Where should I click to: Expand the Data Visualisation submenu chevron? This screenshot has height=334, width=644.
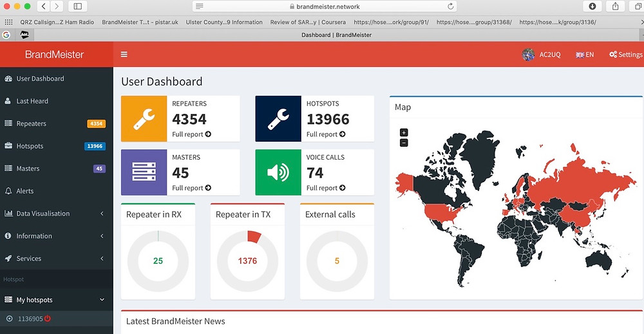click(x=102, y=214)
